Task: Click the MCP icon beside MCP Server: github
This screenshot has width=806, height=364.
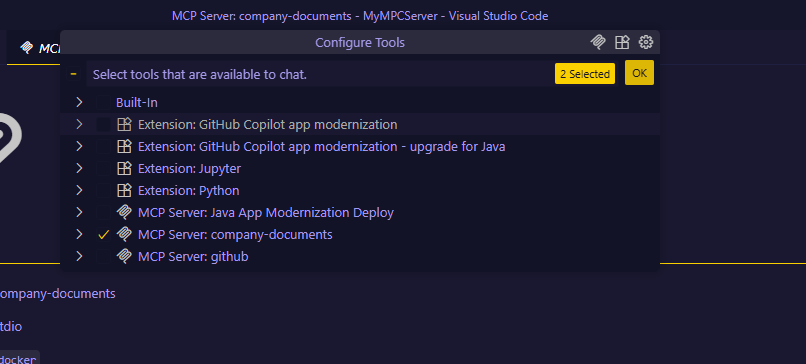Action: (124, 257)
